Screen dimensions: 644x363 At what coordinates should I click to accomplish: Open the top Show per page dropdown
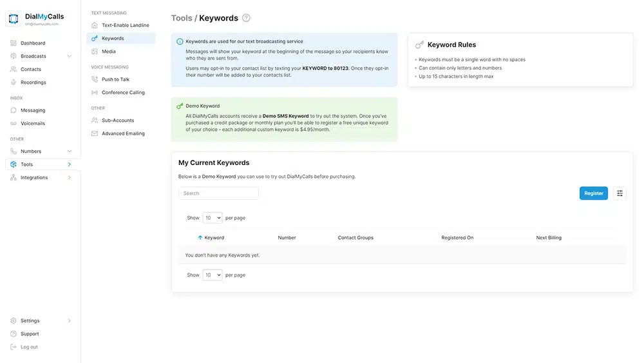(212, 218)
